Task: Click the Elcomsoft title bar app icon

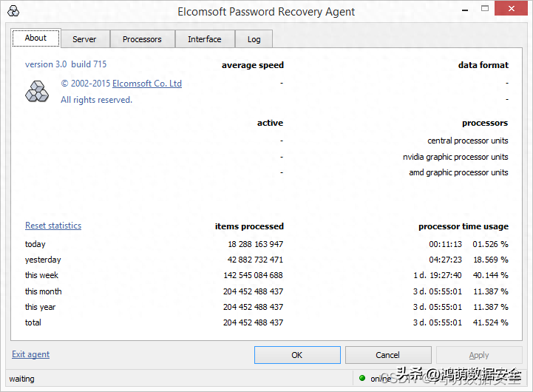Action: coord(13,11)
